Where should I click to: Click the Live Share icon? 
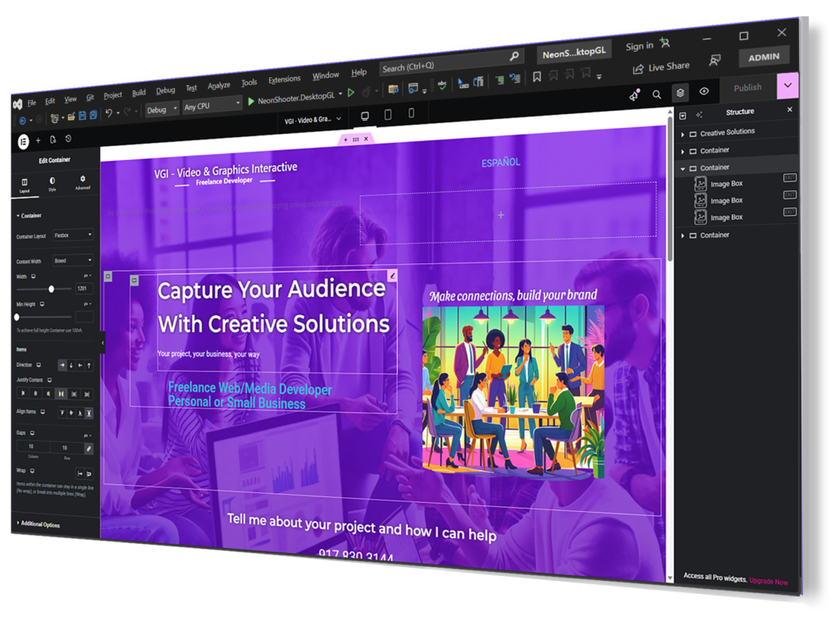(638, 70)
